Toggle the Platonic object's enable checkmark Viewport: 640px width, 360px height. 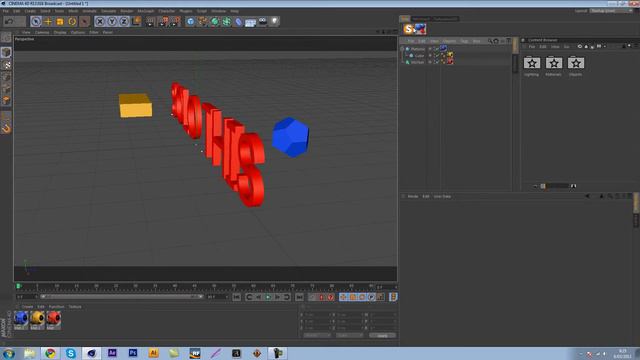tap(436, 49)
